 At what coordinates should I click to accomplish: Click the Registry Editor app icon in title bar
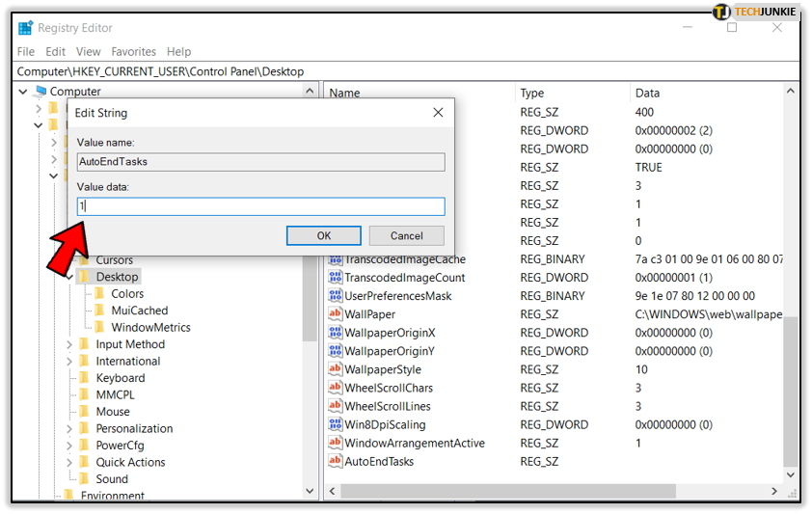25,28
